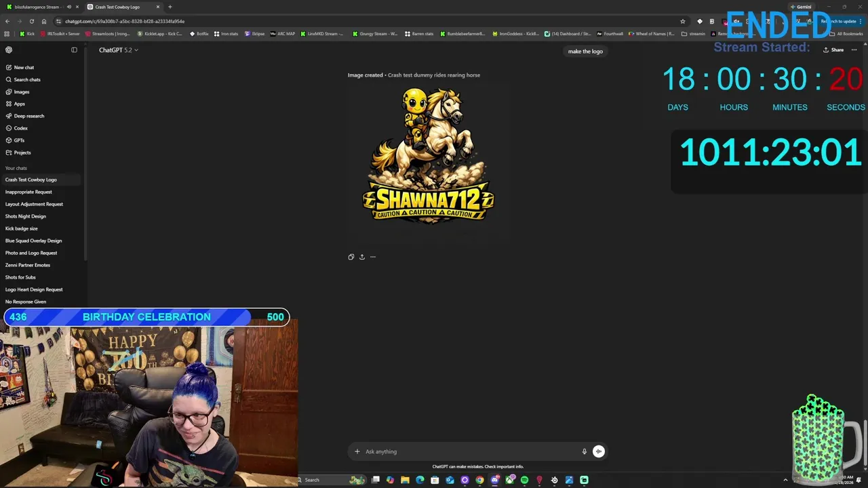Screen dimensions: 868x488
Task: Expand the ChatGPT 5.2 model dropdown
Action: [118, 50]
